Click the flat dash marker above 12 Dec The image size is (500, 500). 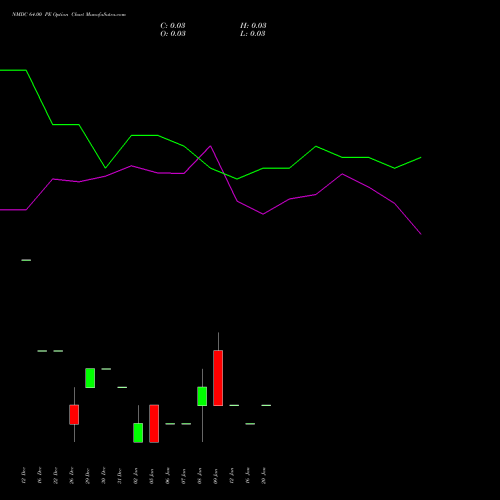tap(26, 260)
